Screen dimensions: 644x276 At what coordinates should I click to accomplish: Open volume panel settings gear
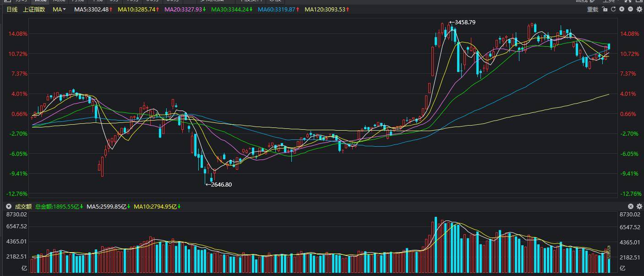[639, 206]
